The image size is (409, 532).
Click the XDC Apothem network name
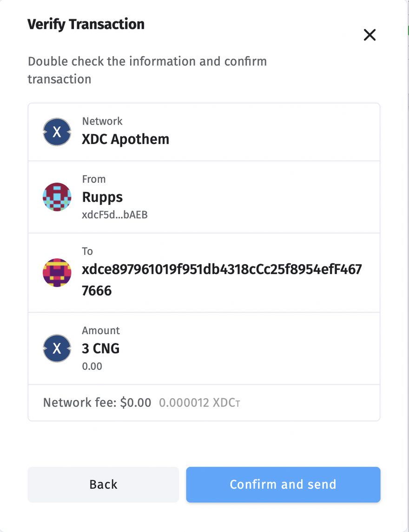pos(125,139)
